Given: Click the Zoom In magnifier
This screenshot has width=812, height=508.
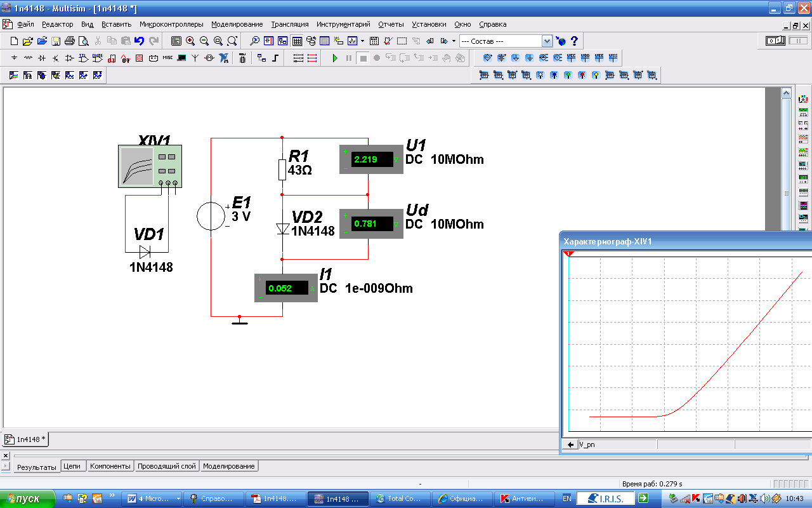Looking at the screenshot, I should click(x=190, y=41).
